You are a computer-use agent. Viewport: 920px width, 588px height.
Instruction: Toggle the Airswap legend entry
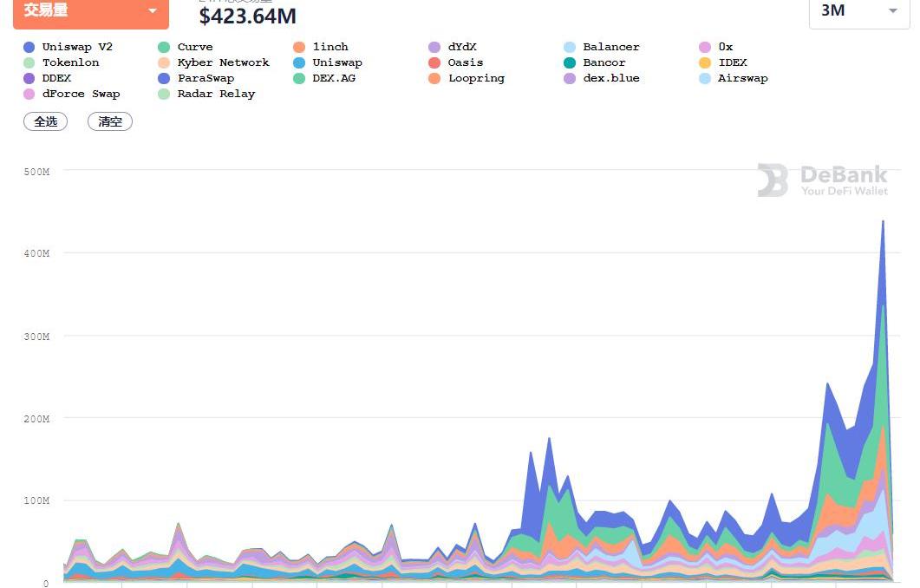coord(742,78)
